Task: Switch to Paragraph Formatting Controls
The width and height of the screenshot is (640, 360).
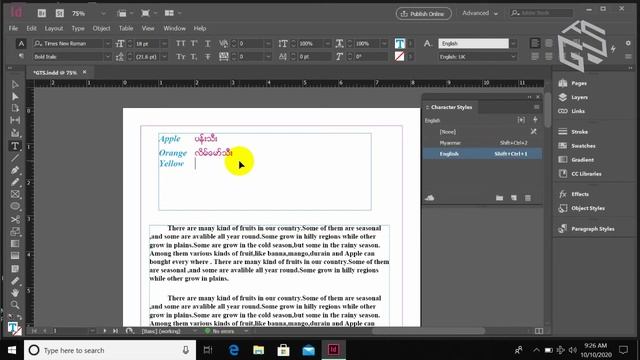Action: pos(21,56)
